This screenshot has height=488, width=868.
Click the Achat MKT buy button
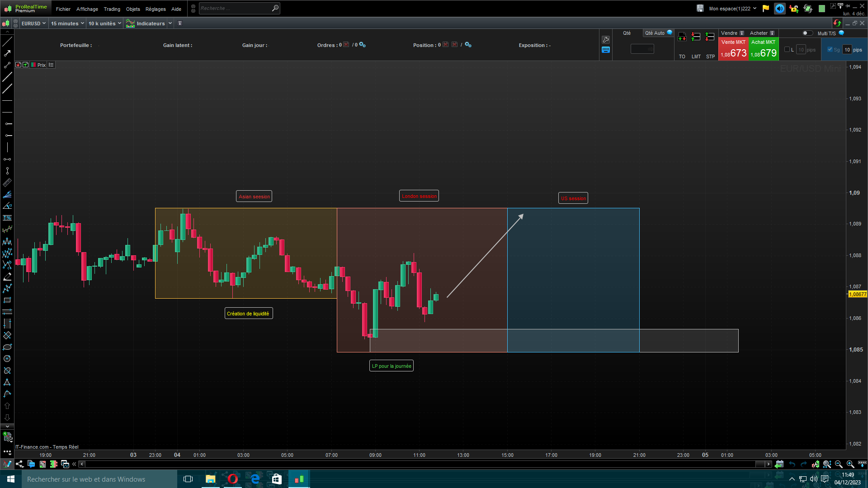(x=763, y=49)
